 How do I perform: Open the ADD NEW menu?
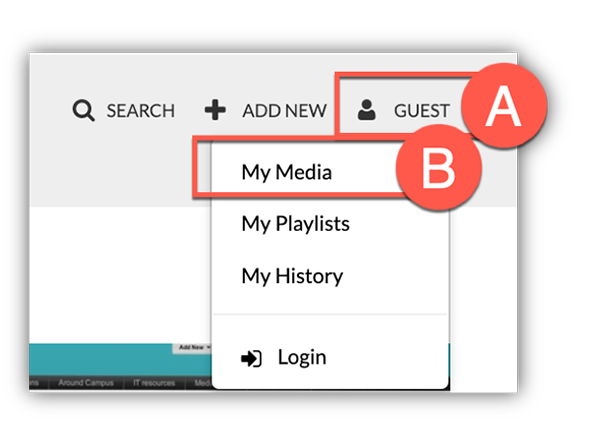tap(284, 111)
